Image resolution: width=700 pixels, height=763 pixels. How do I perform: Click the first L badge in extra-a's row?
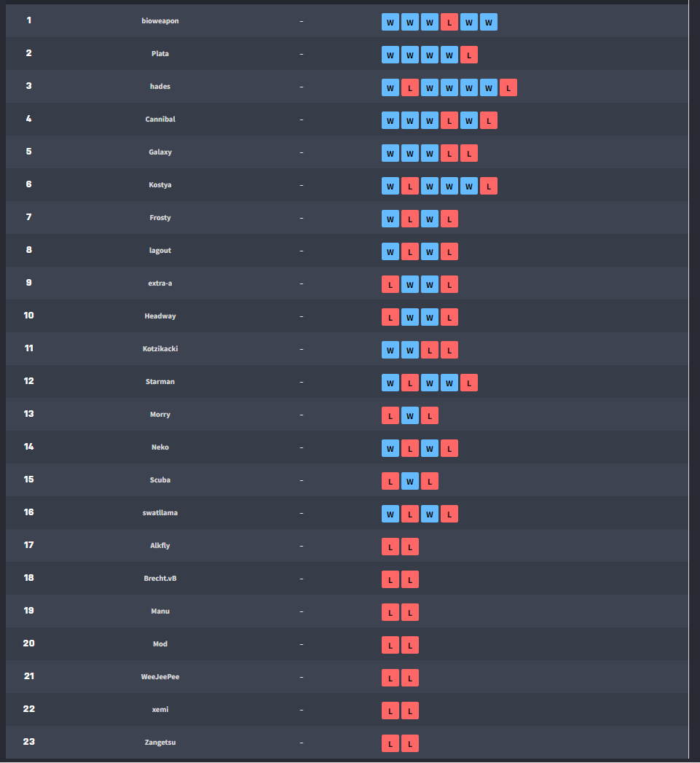pyautogui.click(x=390, y=285)
